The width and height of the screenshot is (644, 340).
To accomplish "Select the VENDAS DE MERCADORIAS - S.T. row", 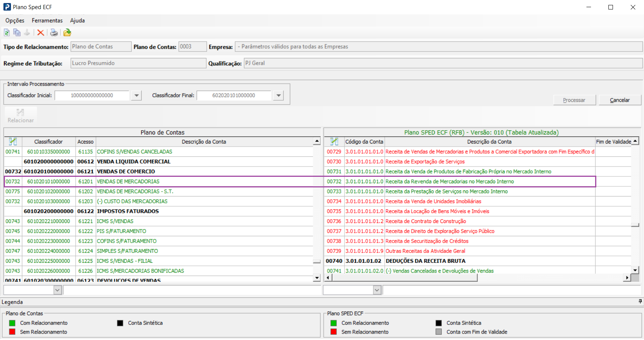I will coord(135,192).
